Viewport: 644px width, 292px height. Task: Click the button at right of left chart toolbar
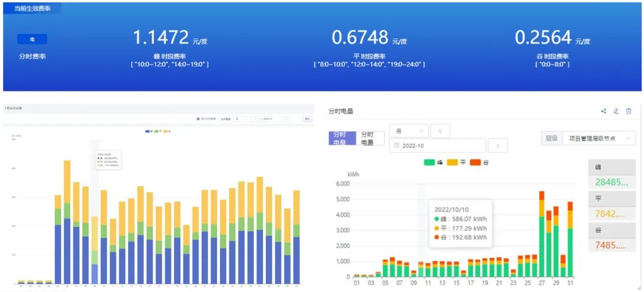(307, 119)
